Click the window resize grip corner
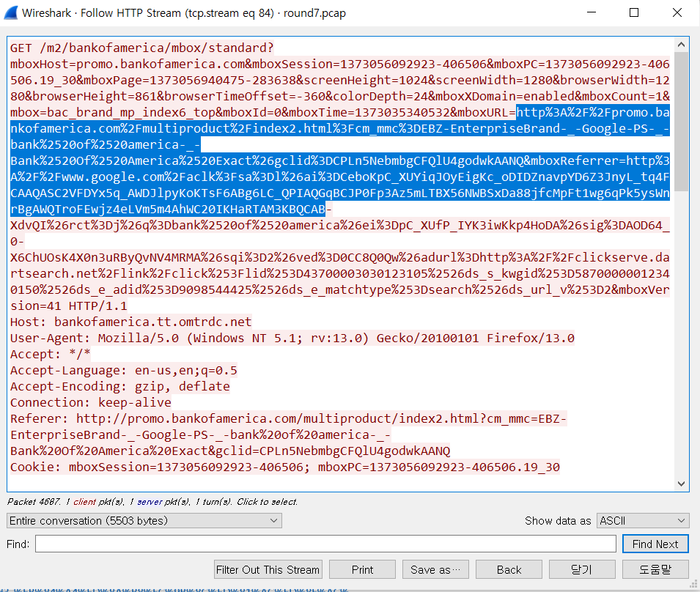This screenshot has width=700, height=592. pos(693,583)
